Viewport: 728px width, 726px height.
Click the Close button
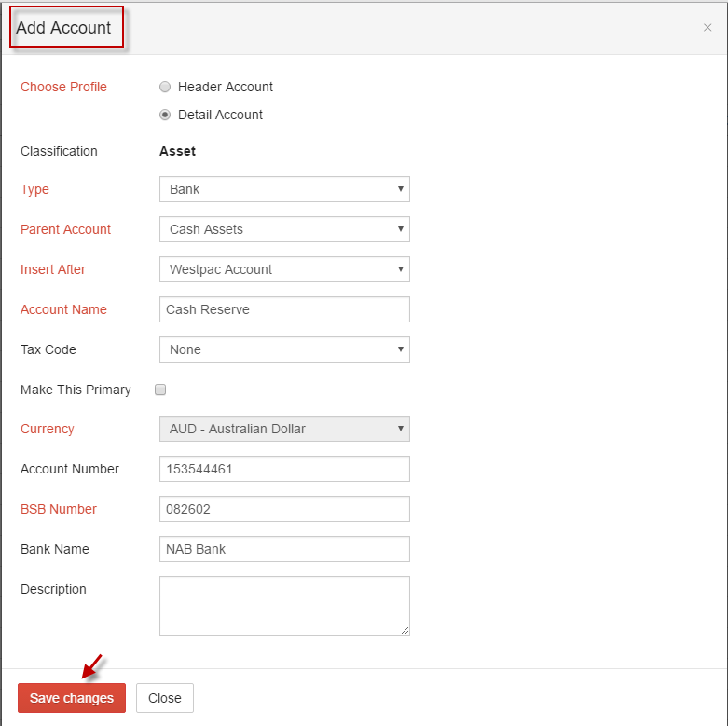tap(165, 698)
